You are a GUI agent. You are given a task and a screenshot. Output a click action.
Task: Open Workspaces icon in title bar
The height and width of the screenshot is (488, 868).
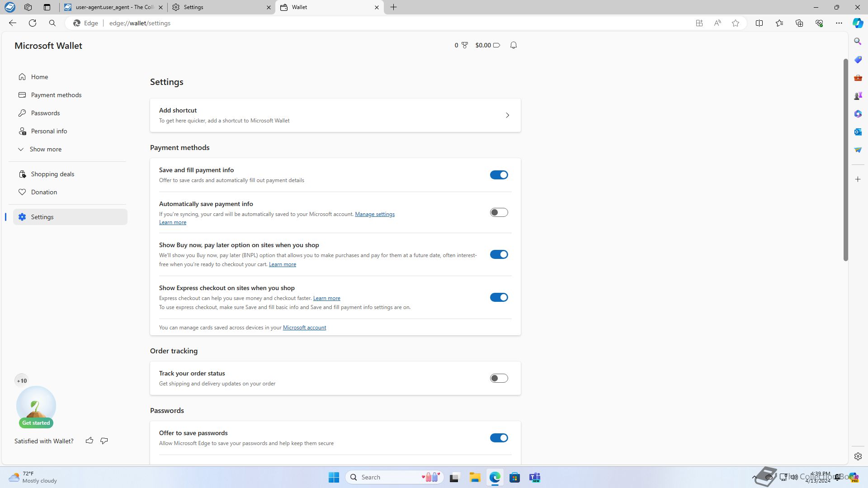click(28, 7)
